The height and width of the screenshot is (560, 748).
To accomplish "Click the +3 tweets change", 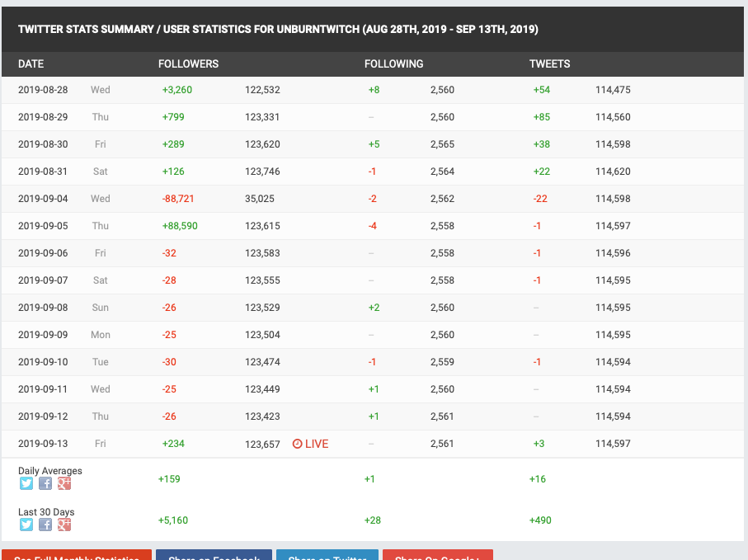I will coord(539,443).
